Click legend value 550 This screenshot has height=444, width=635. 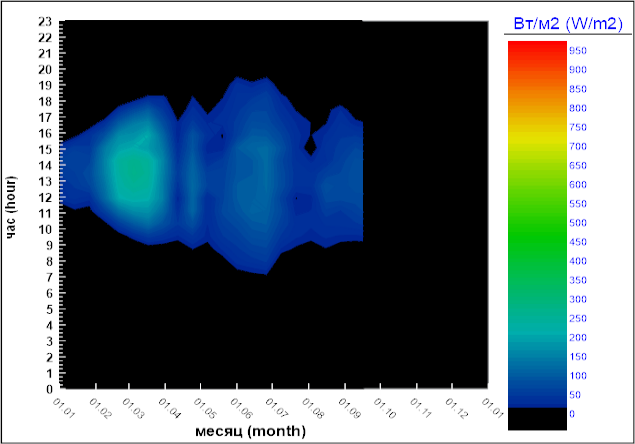click(578, 204)
